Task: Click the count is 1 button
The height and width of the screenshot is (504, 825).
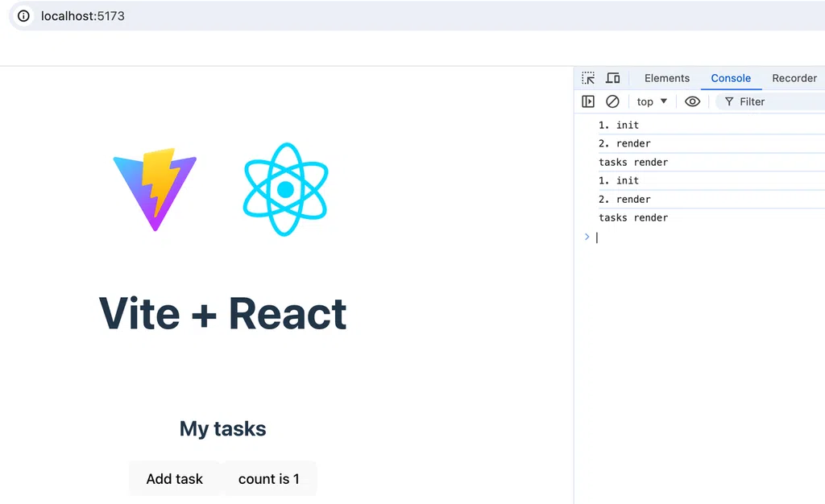Action: pyautogui.click(x=269, y=479)
